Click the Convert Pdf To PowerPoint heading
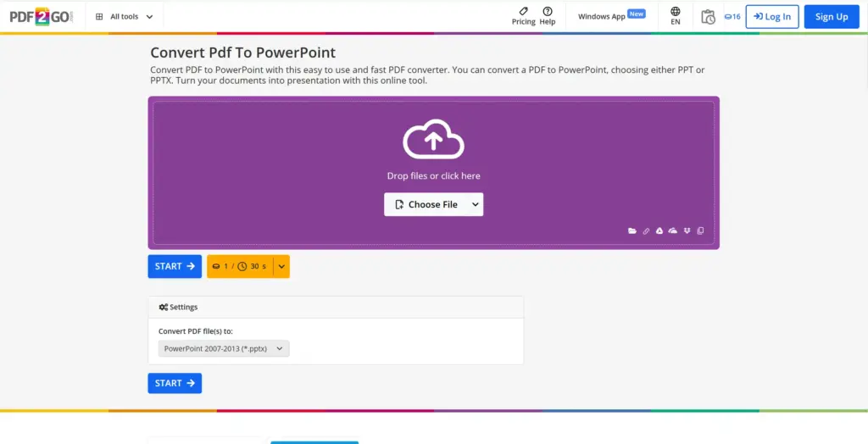The height and width of the screenshot is (444, 868). (x=243, y=53)
